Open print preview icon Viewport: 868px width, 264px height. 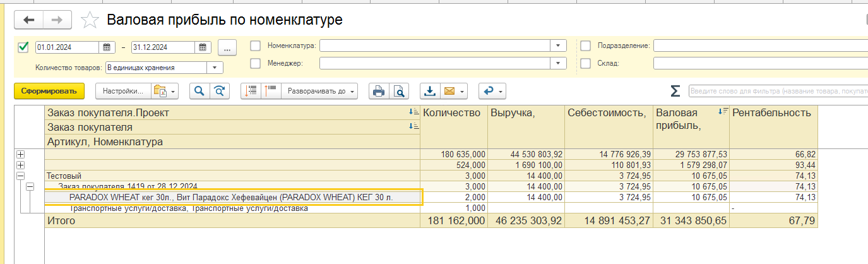click(399, 92)
